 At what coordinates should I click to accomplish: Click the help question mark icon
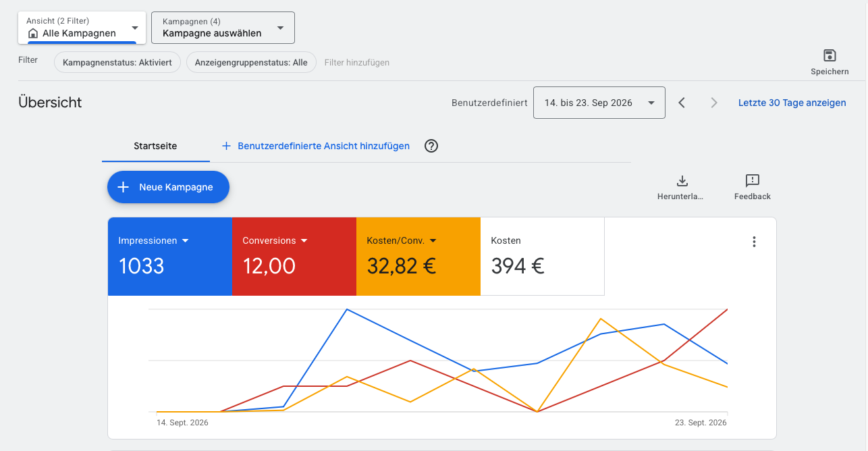[x=431, y=146]
